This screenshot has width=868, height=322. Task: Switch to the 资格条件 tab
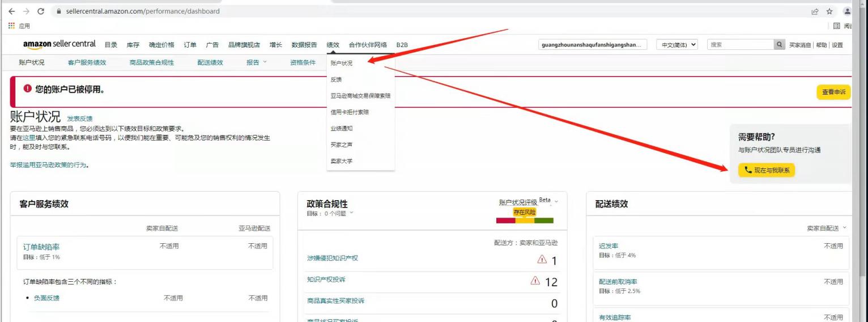[x=303, y=62]
